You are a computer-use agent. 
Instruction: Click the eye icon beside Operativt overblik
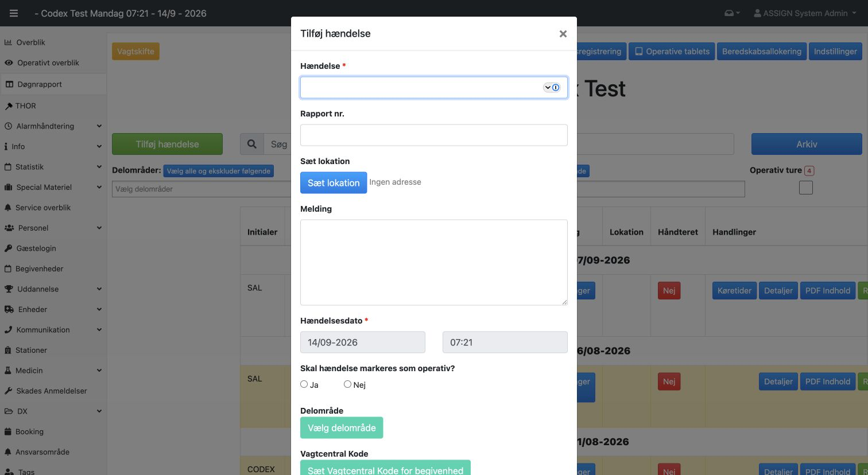coord(9,63)
